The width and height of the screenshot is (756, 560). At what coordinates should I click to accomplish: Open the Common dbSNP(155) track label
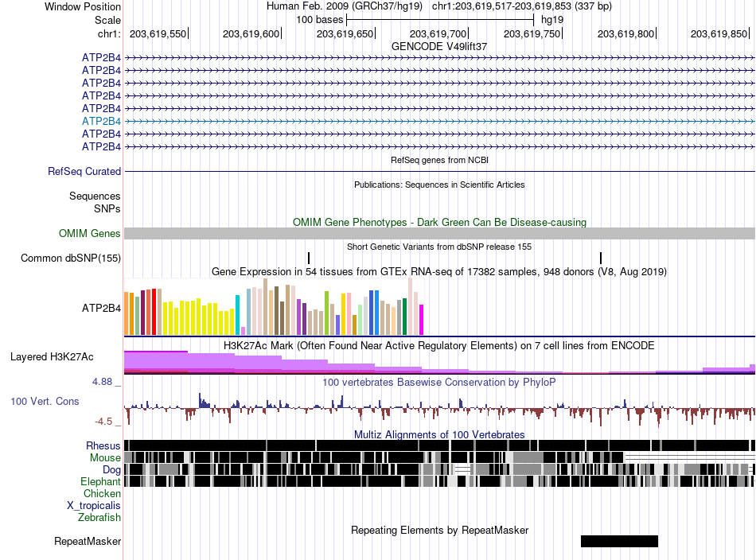[71, 258]
